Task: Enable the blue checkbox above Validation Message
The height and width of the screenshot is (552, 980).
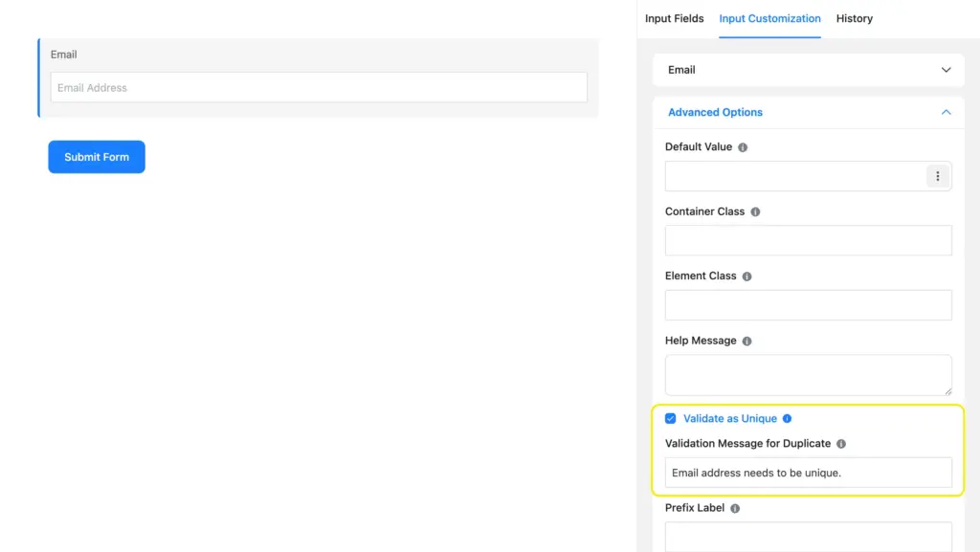Action: pos(670,418)
